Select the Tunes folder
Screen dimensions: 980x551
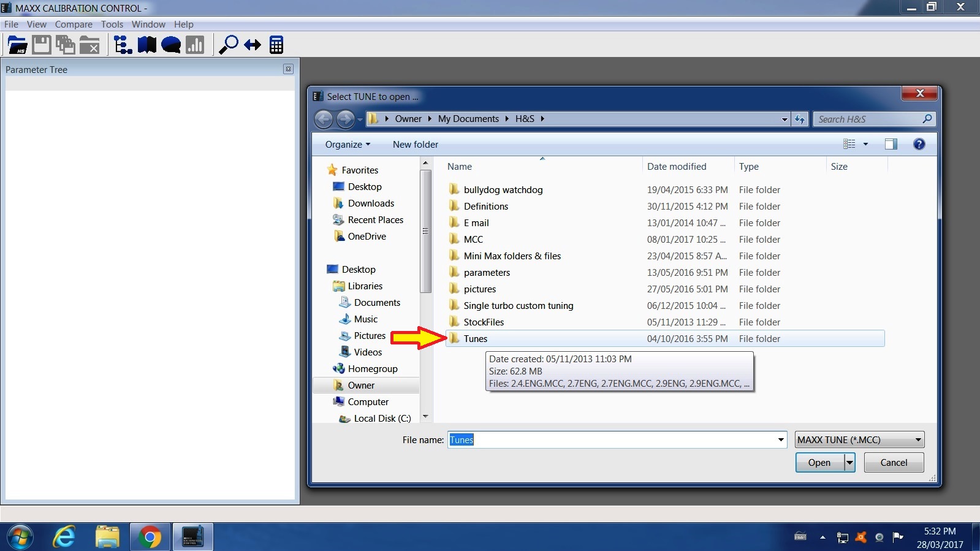(x=665, y=339)
